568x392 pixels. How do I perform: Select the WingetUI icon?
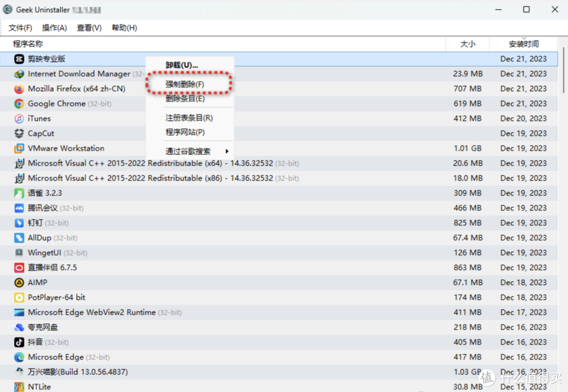tap(19, 253)
